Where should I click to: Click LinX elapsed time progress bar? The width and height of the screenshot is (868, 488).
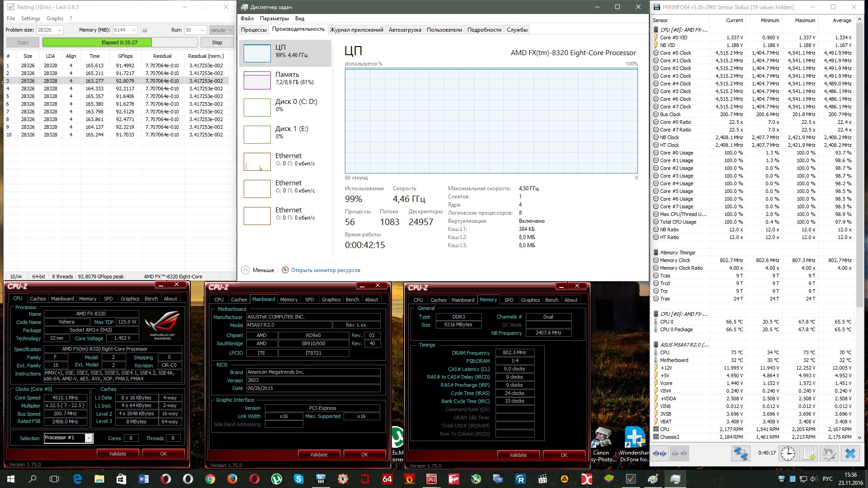coord(120,42)
